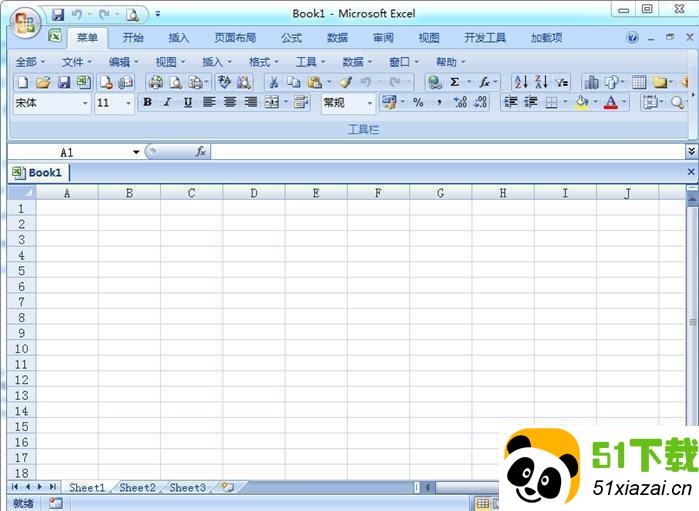
Task: Click the AutoSum sigma icon
Action: pos(455,82)
